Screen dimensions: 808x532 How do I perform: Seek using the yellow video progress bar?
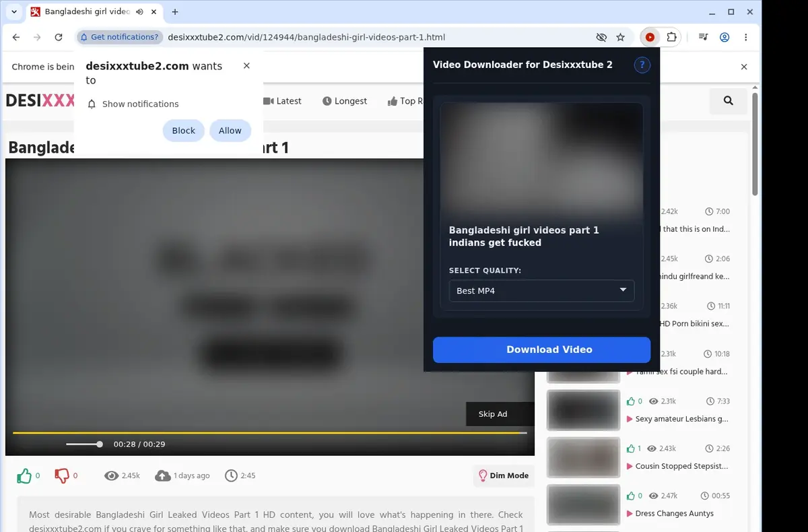(269, 432)
